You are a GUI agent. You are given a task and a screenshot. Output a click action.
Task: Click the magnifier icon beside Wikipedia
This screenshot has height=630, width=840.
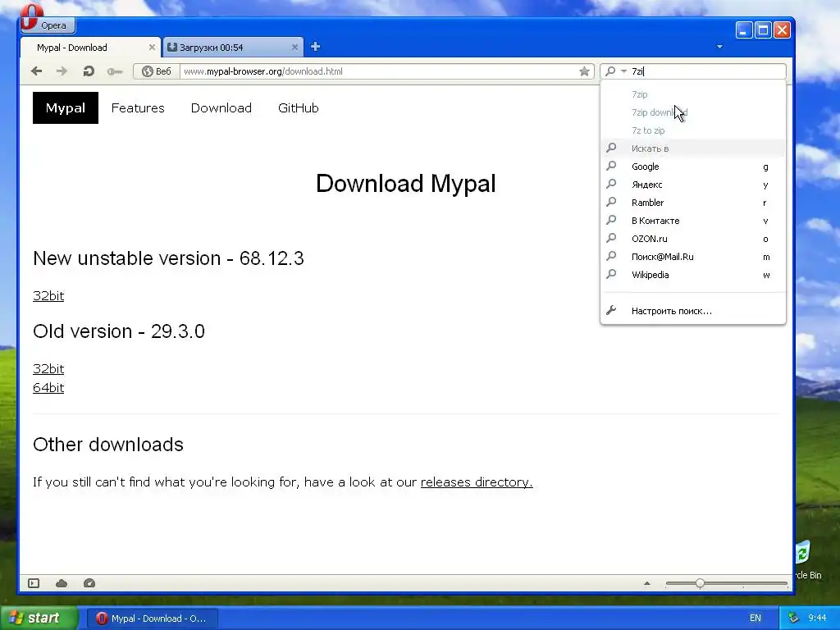[x=610, y=274]
